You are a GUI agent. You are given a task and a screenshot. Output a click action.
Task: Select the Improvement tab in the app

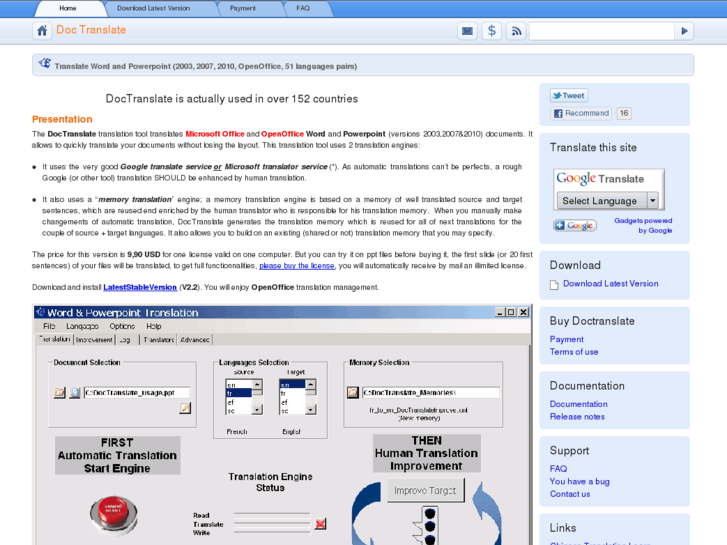[95, 340]
